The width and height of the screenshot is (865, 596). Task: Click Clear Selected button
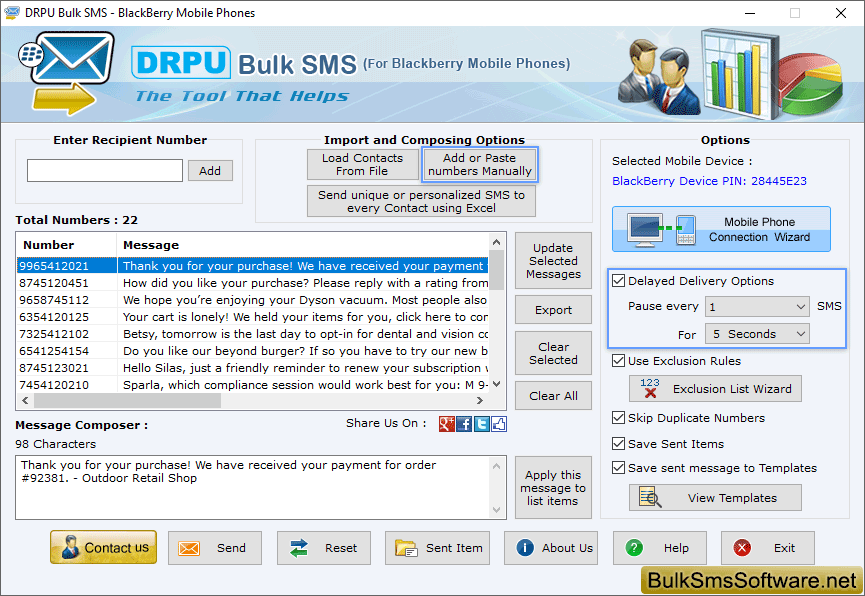[x=553, y=353]
